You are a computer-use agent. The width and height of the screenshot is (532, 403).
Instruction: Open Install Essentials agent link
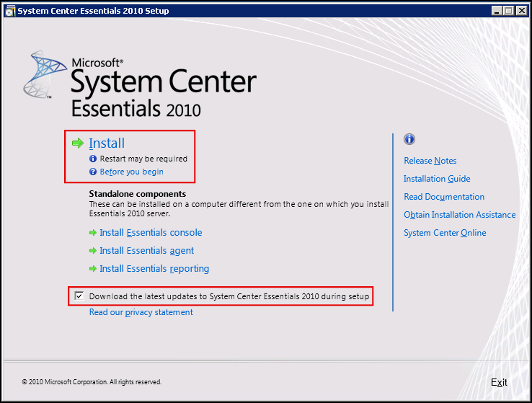(146, 251)
